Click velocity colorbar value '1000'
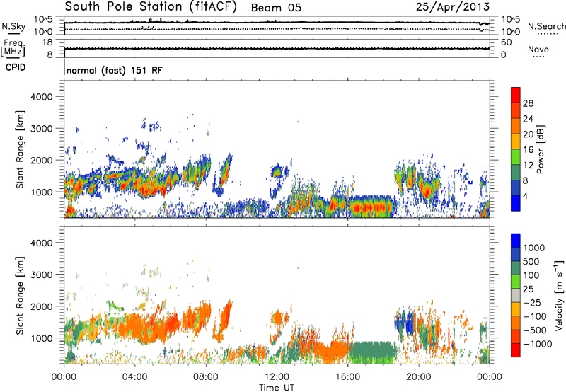 pos(534,248)
